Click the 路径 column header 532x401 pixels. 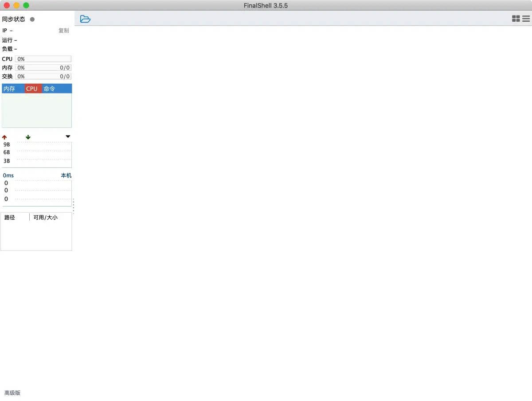[10, 217]
